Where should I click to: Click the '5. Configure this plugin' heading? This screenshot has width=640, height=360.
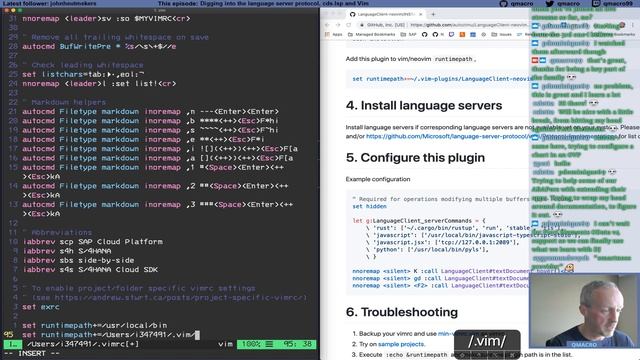(x=415, y=158)
